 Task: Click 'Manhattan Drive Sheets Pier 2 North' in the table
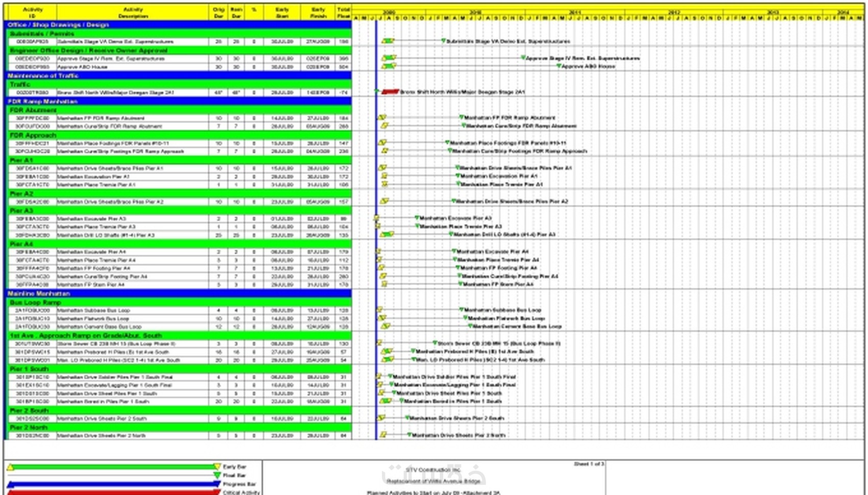tap(101, 436)
